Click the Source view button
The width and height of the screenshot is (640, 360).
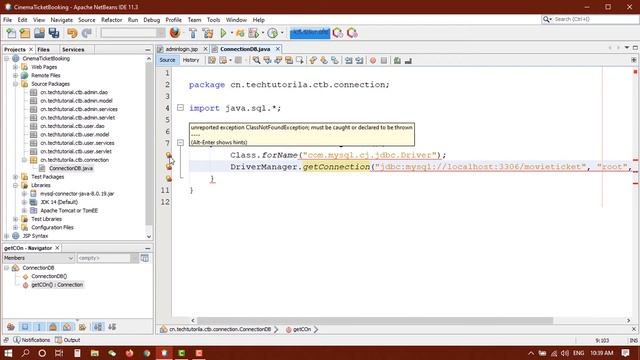[167, 60]
